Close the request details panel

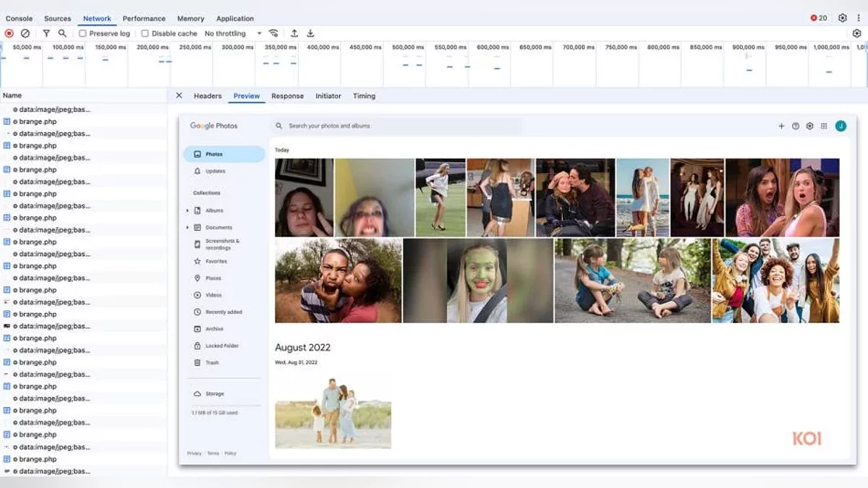179,95
